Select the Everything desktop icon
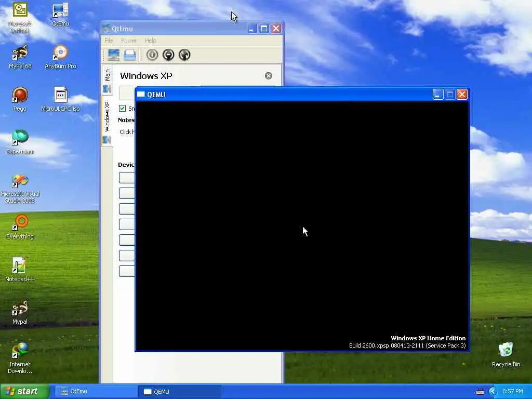The image size is (532, 399). pyautogui.click(x=20, y=227)
